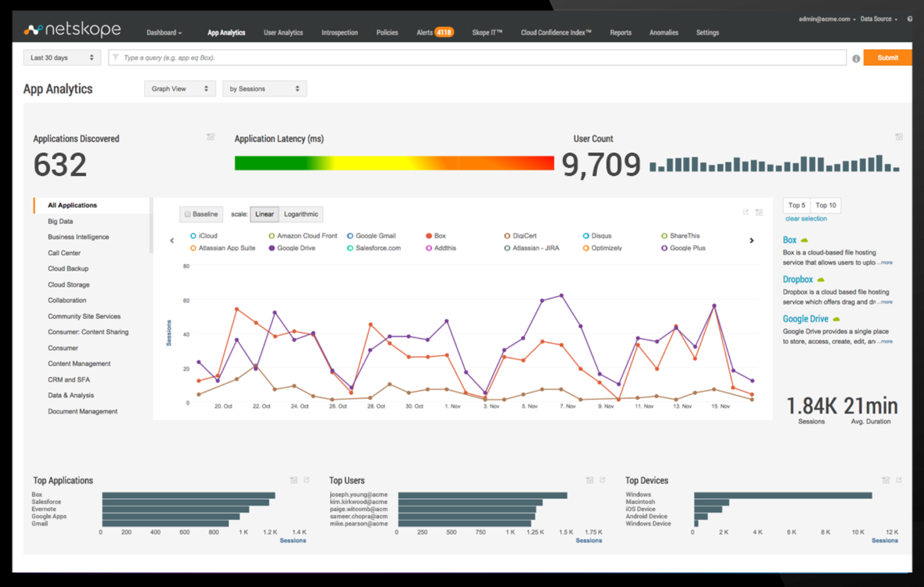Screen dimensions: 924x587
Task: Click the Top Devices settings icon
Action: pyautogui.click(x=886, y=480)
